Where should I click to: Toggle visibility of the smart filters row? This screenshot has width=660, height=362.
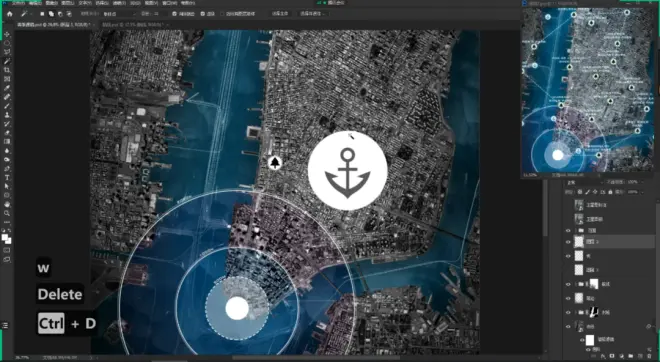(x=583, y=340)
